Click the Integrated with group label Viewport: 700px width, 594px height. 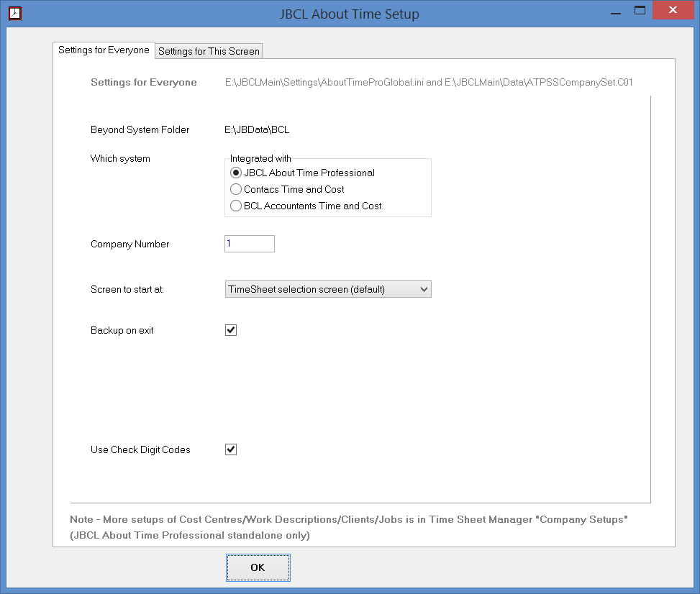(260, 158)
